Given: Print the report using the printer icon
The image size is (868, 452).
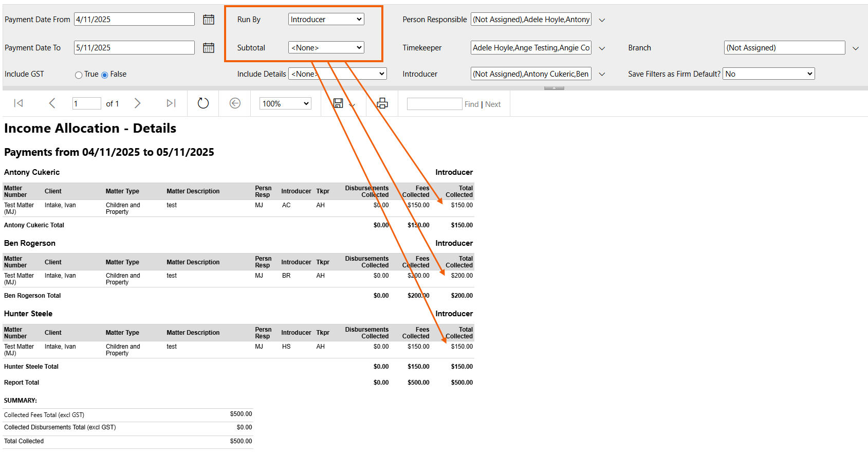Looking at the screenshot, I should pos(382,103).
